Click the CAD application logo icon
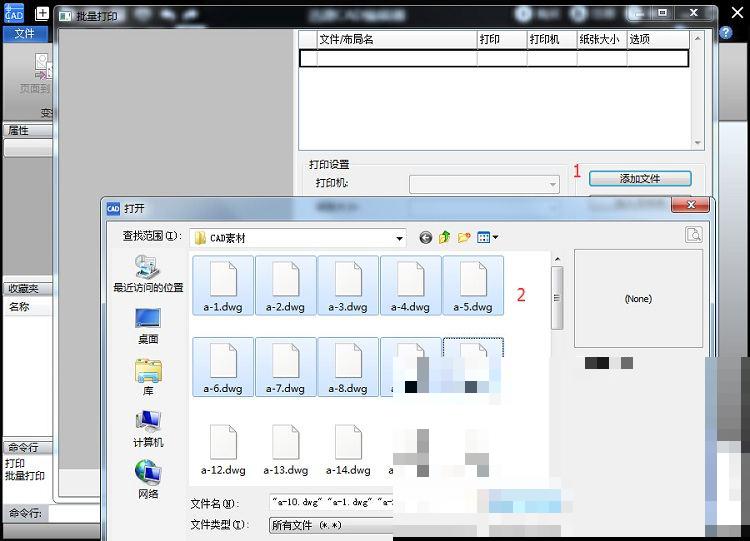This screenshot has height=541, width=750. 14,12
